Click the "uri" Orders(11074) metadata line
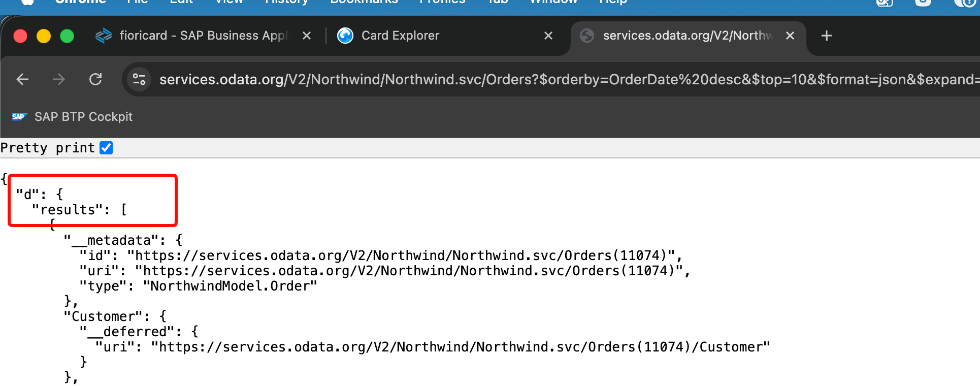This screenshot has width=980, height=386. [385, 271]
